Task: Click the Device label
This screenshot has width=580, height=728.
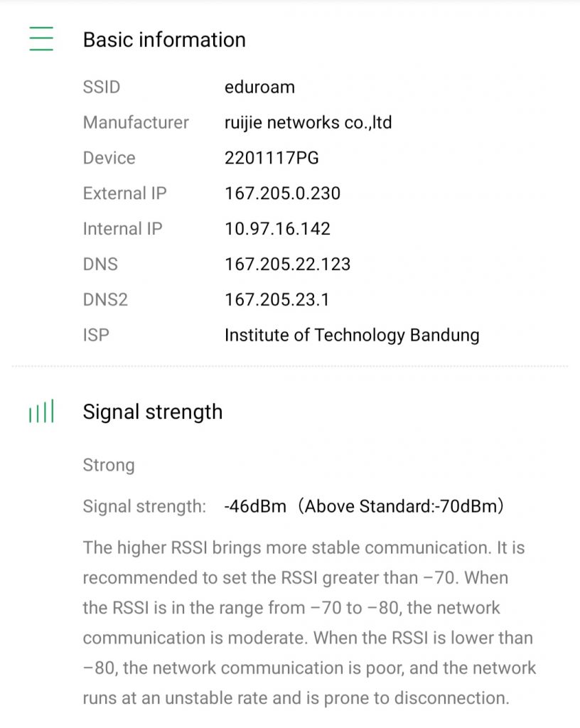Action: coord(109,158)
